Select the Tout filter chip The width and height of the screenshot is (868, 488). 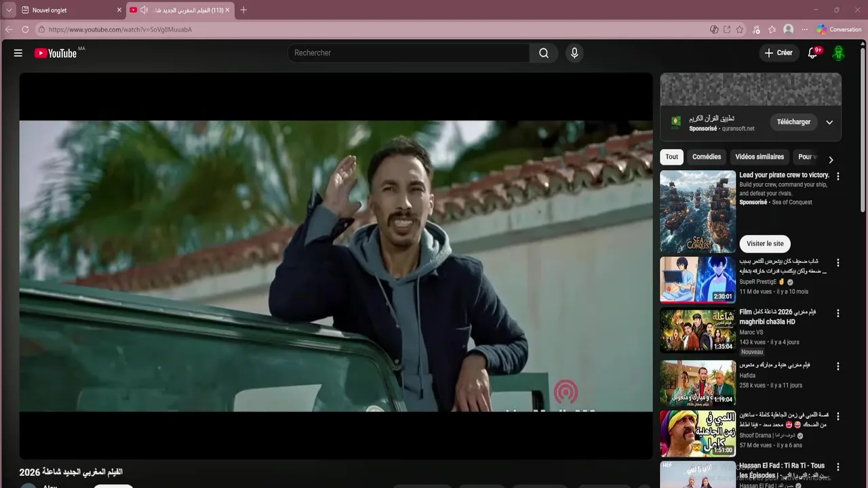click(671, 157)
